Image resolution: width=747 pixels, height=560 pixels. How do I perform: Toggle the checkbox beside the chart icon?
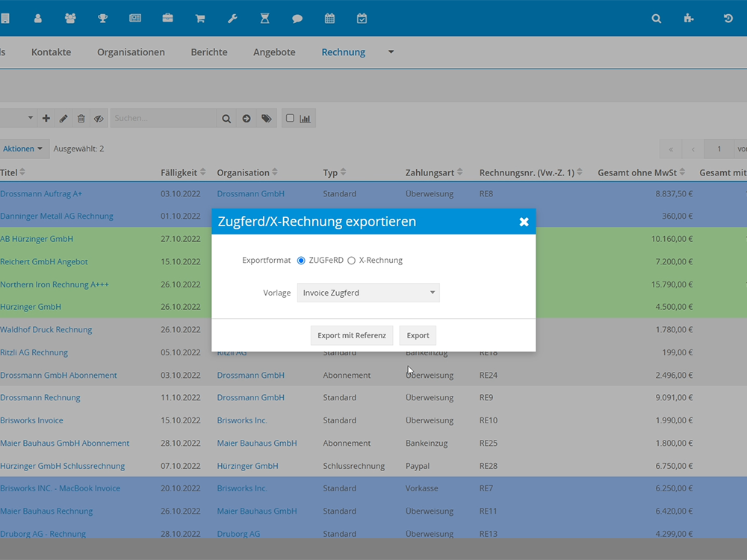(290, 118)
